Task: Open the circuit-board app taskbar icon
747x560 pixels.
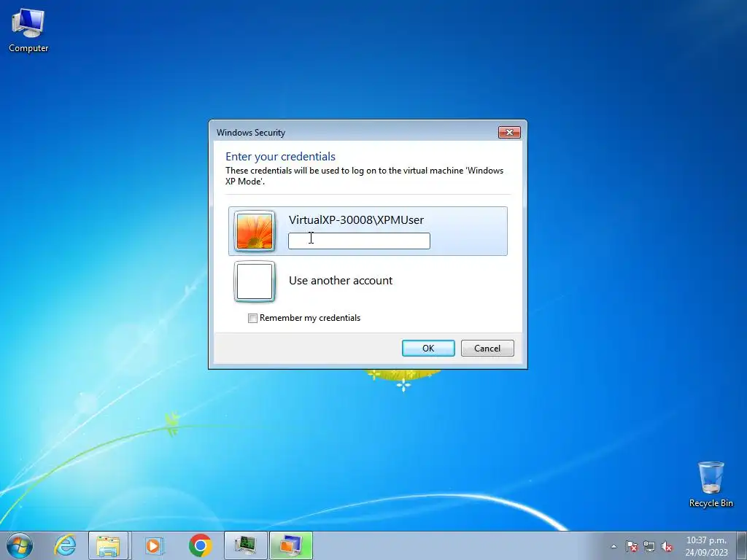Action: 245,545
